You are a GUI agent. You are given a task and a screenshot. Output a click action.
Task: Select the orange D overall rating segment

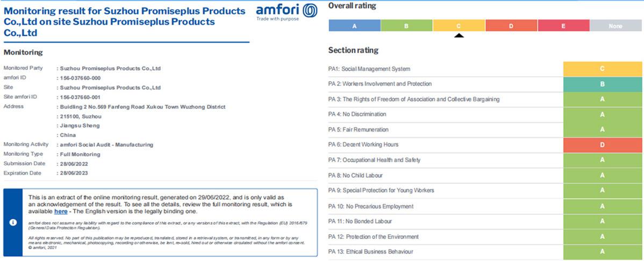[511, 25]
